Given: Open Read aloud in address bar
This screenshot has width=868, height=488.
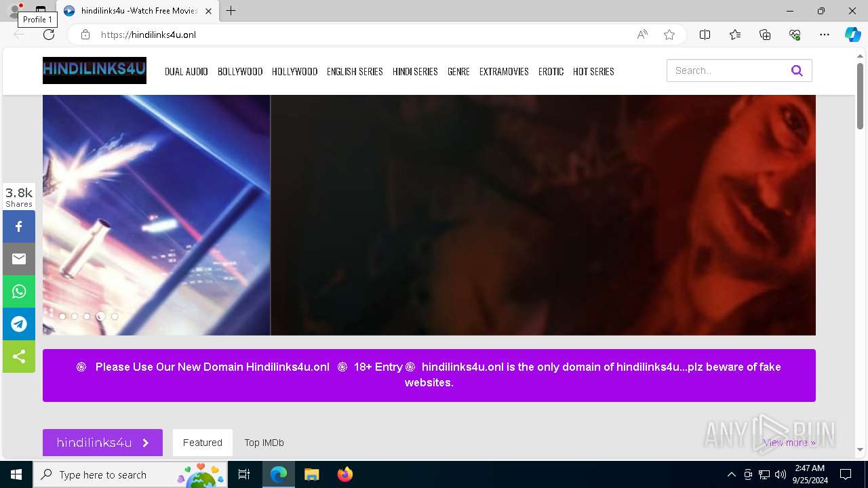Looking at the screenshot, I should point(642,35).
